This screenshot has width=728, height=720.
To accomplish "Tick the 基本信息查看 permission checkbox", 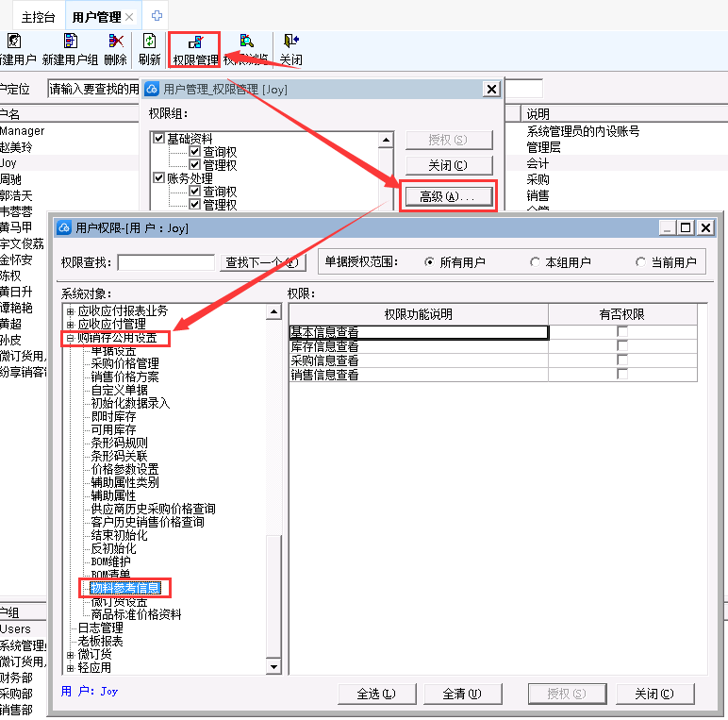I will click(x=622, y=332).
